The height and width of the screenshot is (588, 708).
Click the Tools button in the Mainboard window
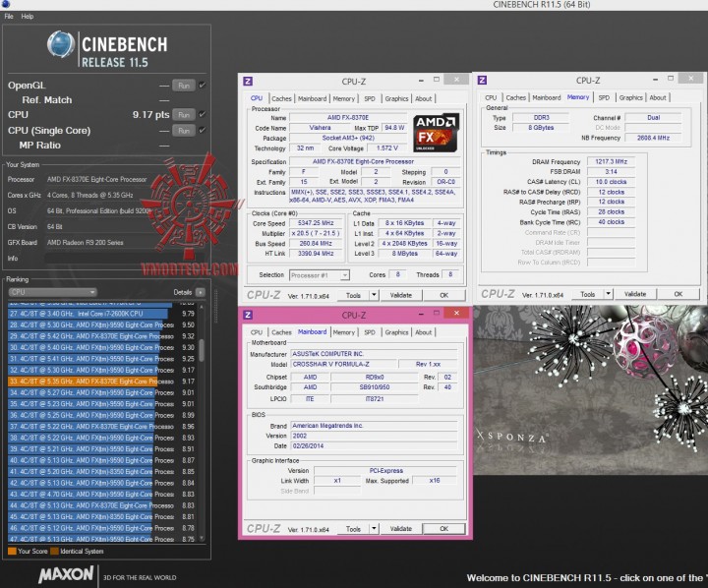coord(353,528)
